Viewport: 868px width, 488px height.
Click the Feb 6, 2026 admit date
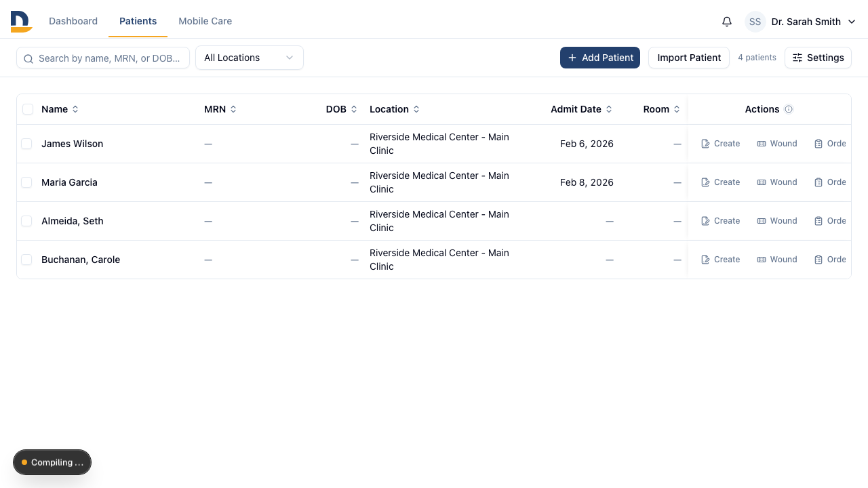point(587,144)
